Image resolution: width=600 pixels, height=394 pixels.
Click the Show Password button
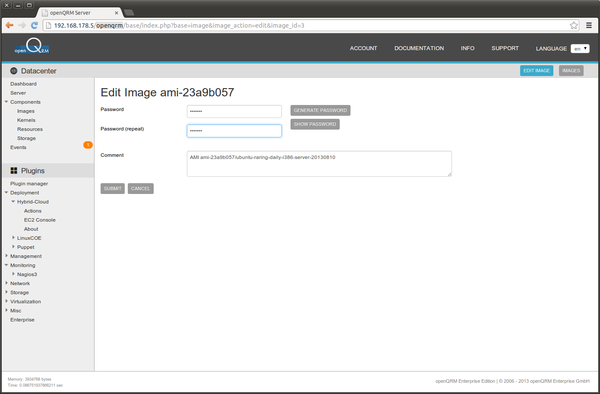coord(315,124)
